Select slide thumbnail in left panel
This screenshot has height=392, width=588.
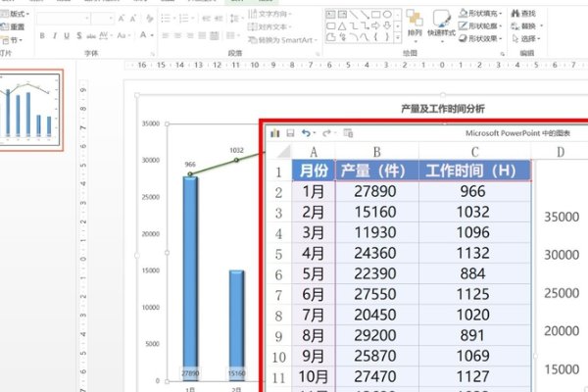pyautogui.click(x=30, y=111)
